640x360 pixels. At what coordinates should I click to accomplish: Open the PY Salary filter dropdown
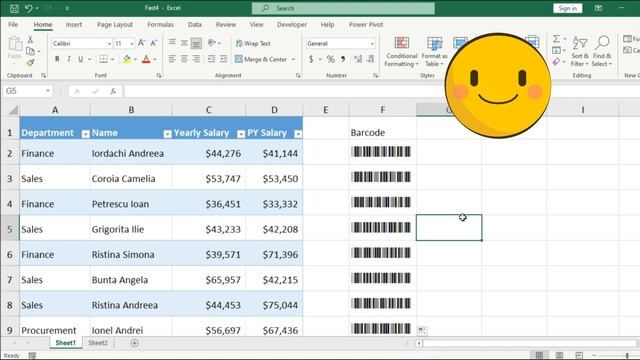[x=298, y=134]
